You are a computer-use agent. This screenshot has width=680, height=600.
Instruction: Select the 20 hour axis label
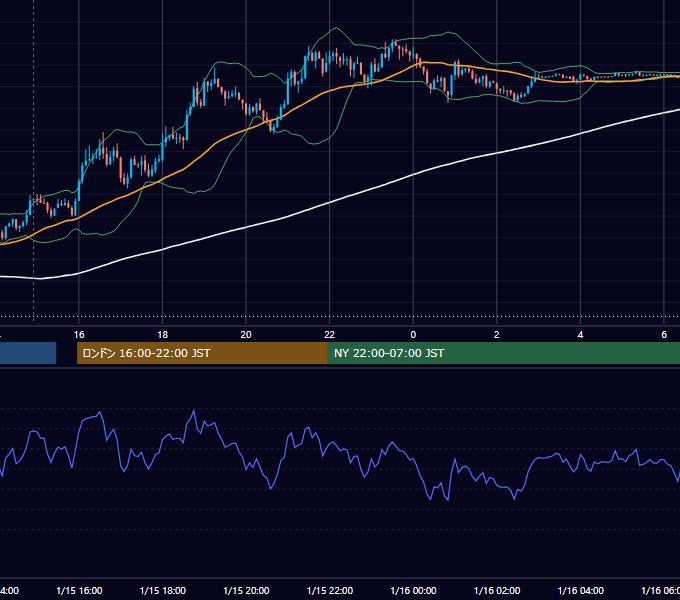246,335
